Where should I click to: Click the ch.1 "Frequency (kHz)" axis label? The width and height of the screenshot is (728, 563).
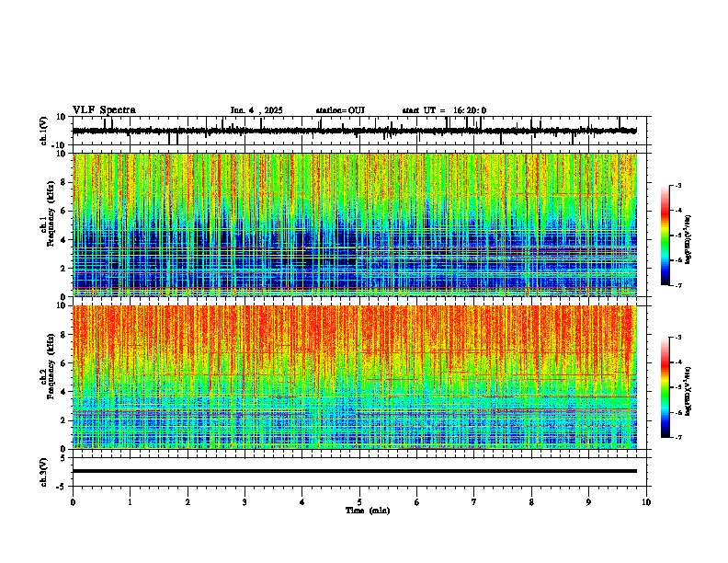[x=51, y=213]
